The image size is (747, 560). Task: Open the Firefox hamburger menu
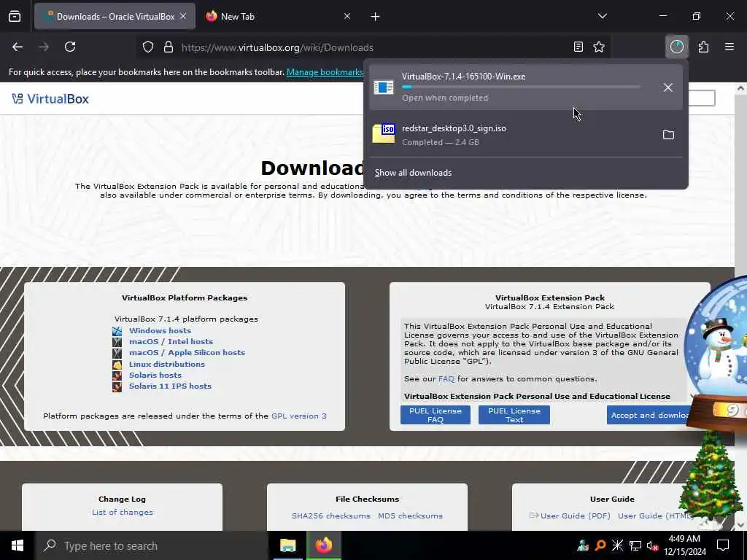729,47
